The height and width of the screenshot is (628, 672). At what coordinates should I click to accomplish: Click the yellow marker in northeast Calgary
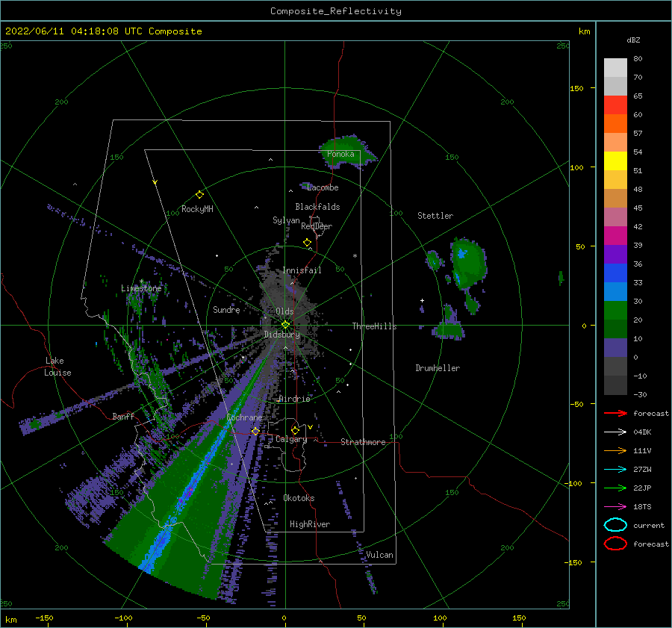point(295,430)
